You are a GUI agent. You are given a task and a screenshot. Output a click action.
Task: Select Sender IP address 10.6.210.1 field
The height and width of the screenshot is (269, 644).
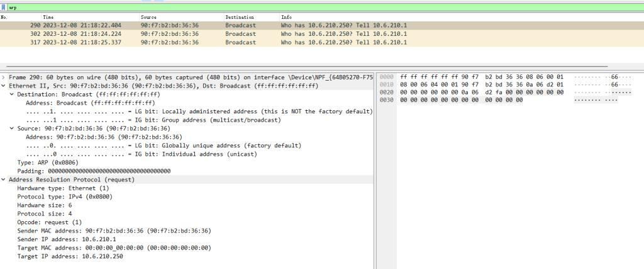click(62, 239)
